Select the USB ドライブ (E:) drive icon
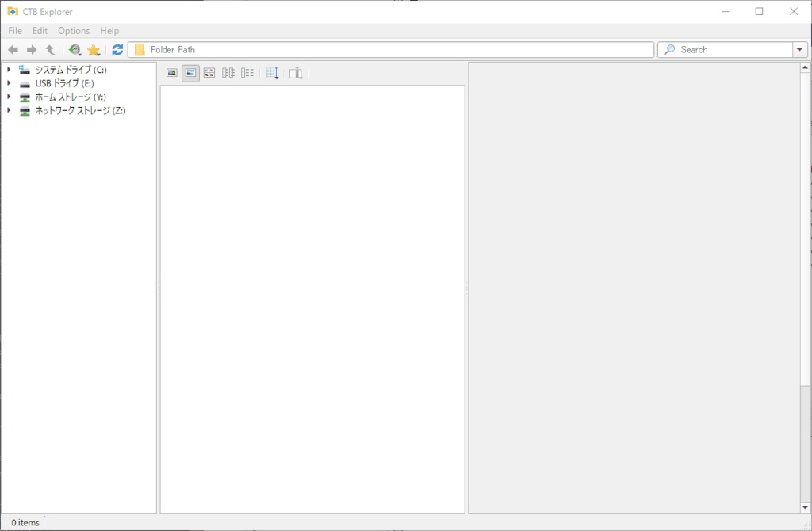The image size is (812, 531). click(x=25, y=83)
